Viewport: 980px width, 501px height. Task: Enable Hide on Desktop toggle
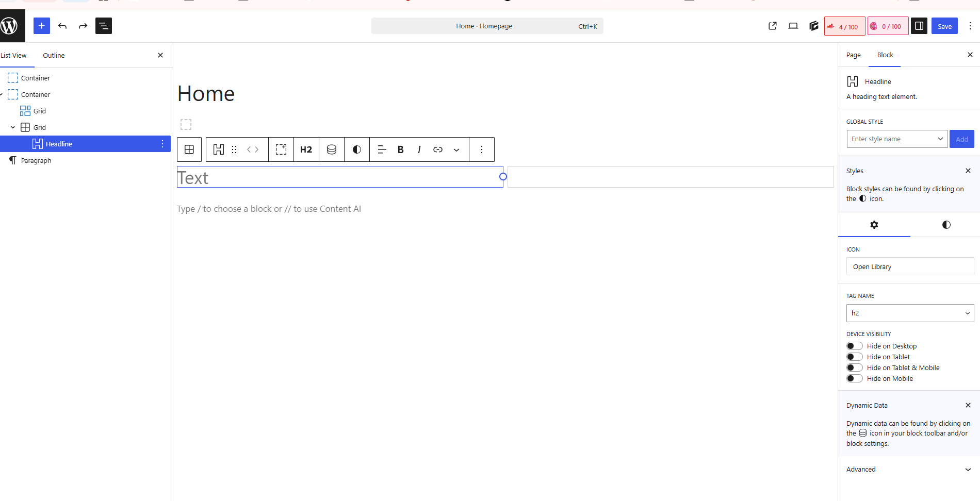(855, 346)
